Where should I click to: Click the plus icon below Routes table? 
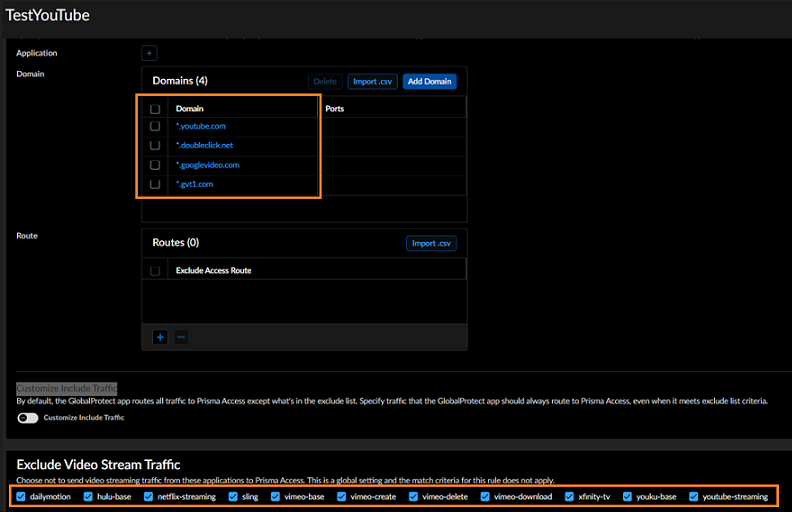pyautogui.click(x=160, y=337)
